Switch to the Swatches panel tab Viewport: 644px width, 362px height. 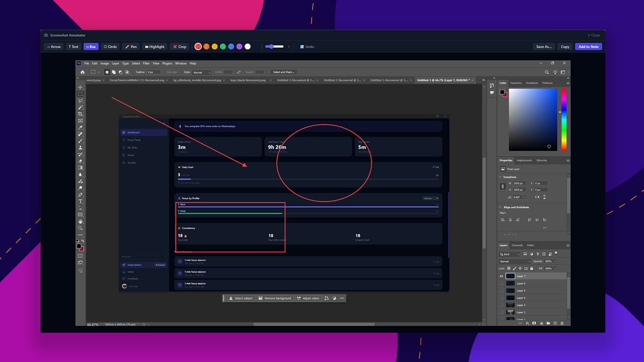pos(516,83)
